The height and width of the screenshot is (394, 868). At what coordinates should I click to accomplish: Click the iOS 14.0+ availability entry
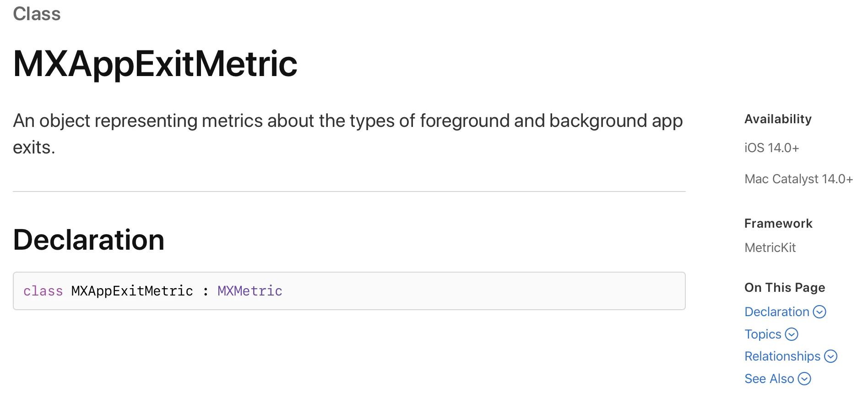click(771, 148)
